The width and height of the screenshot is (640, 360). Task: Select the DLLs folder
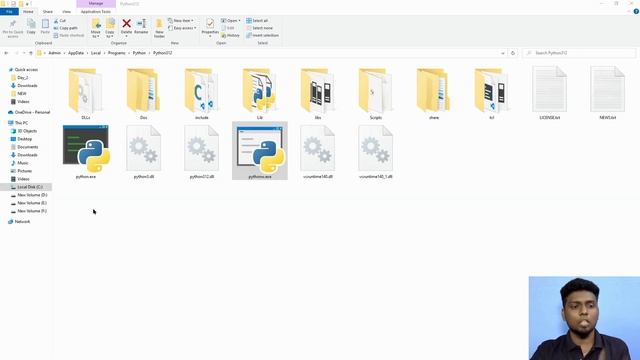click(x=86, y=93)
